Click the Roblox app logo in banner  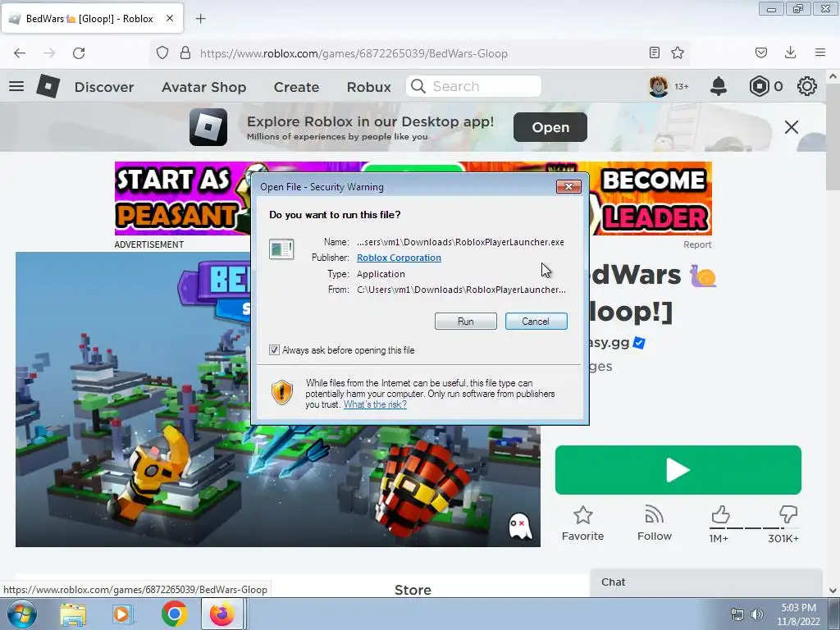(208, 127)
